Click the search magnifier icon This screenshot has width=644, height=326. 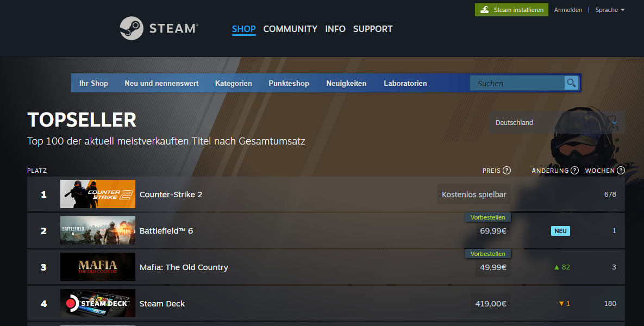coord(571,83)
